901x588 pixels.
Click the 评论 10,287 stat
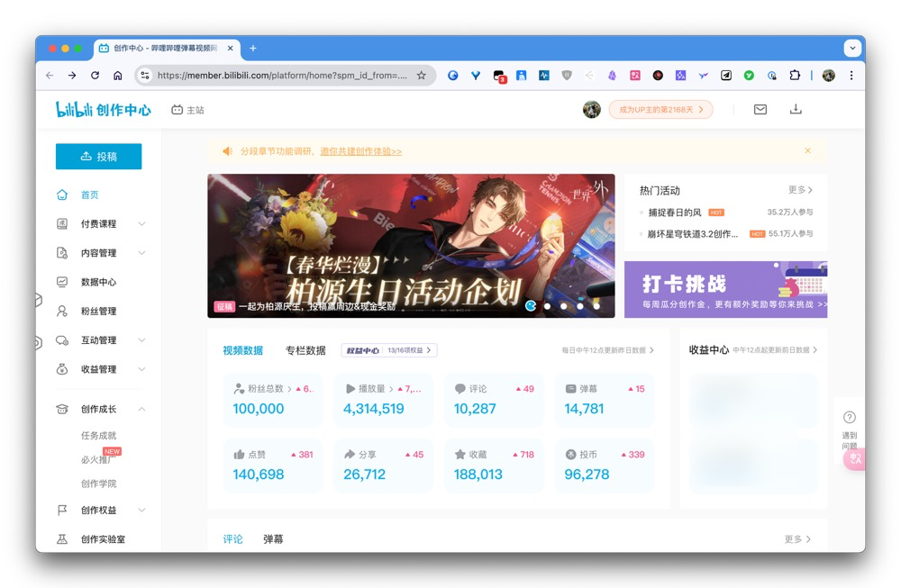pyautogui.click(x=494, y=400)
